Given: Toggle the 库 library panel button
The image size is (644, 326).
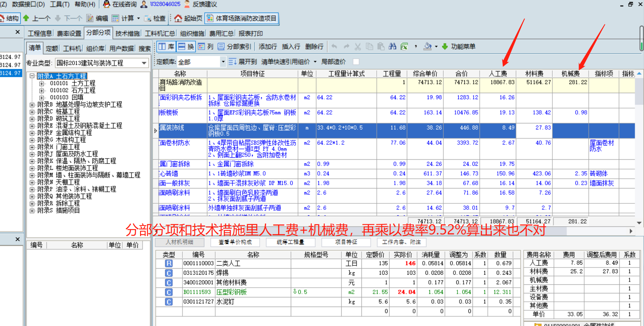Looking at the screenshot, I should (166, 46).
